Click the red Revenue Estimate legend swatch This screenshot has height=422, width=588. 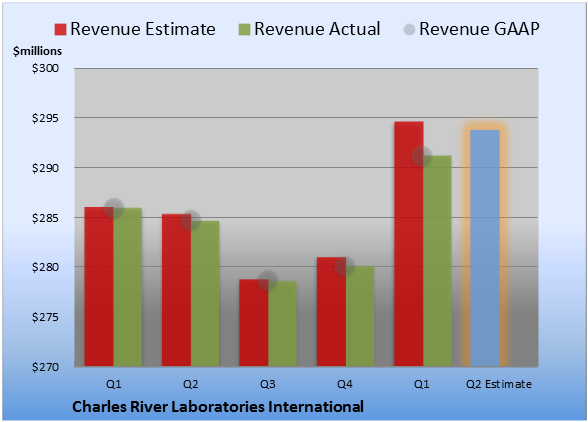[60, 29]
